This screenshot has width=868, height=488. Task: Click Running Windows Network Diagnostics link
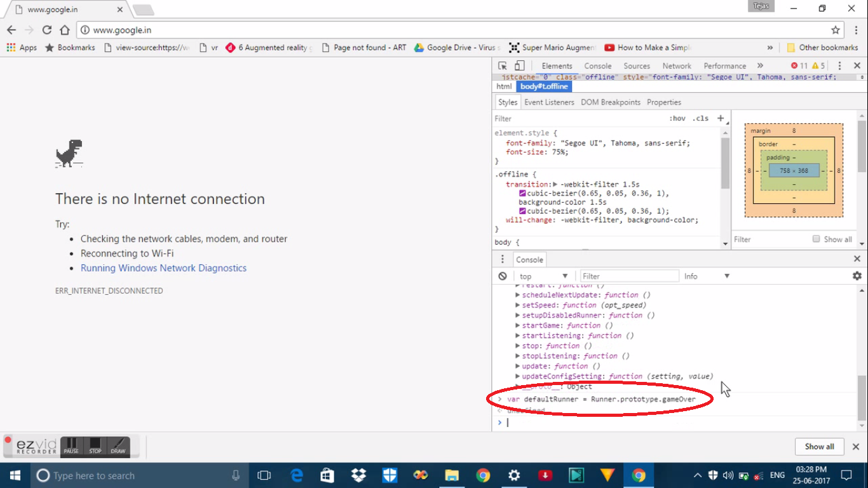pyautogui.click(x=163, y=268)
